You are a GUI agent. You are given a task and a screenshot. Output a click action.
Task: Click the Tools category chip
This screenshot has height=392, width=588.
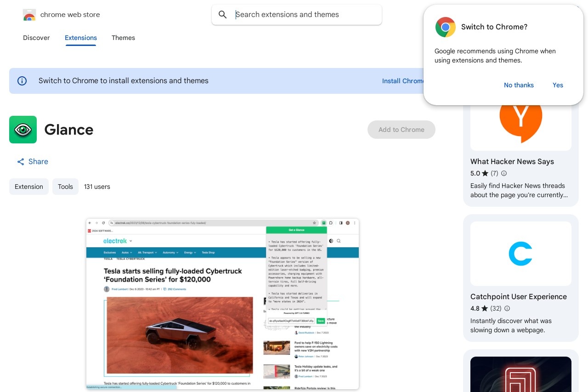click(65, 187)
